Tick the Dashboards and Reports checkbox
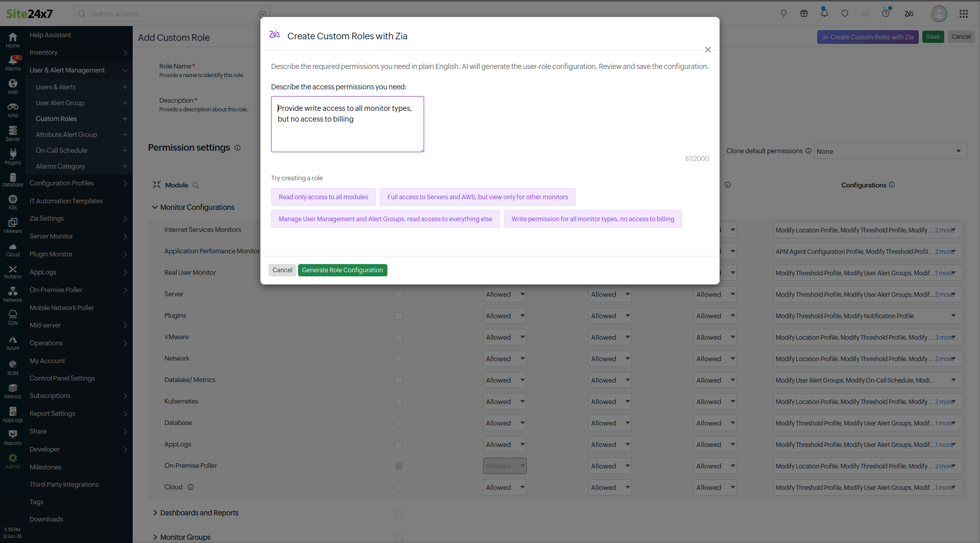Image resolution: width=980 pixels, height=543 pixels. coord(399,513)
